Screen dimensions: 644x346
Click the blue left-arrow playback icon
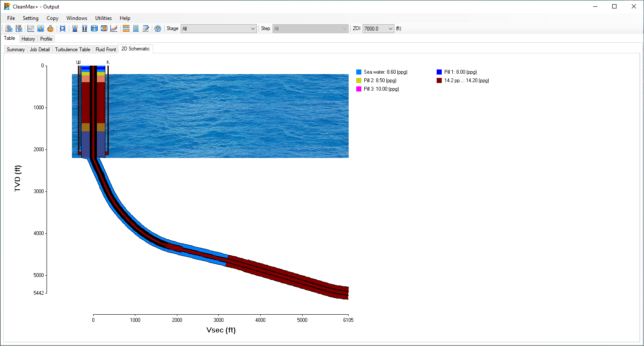(x=41, y=28)
